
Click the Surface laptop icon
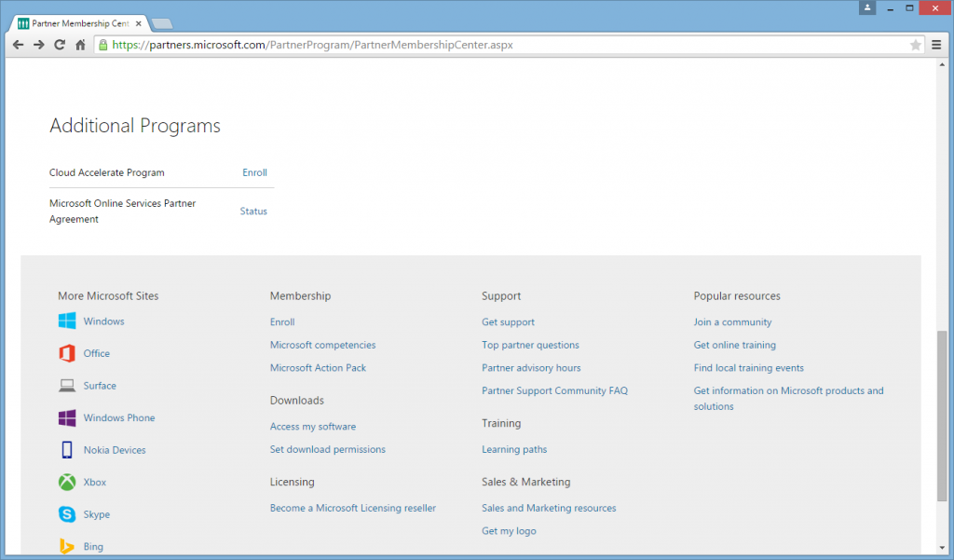(67, 386)
